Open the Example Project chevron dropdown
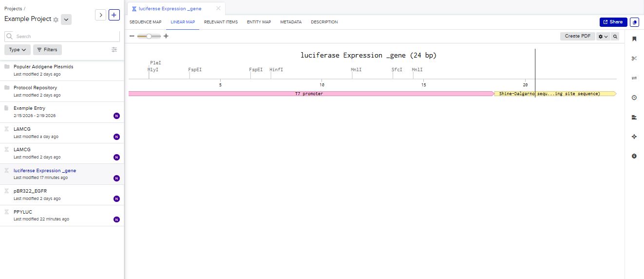 pos(67,20)
